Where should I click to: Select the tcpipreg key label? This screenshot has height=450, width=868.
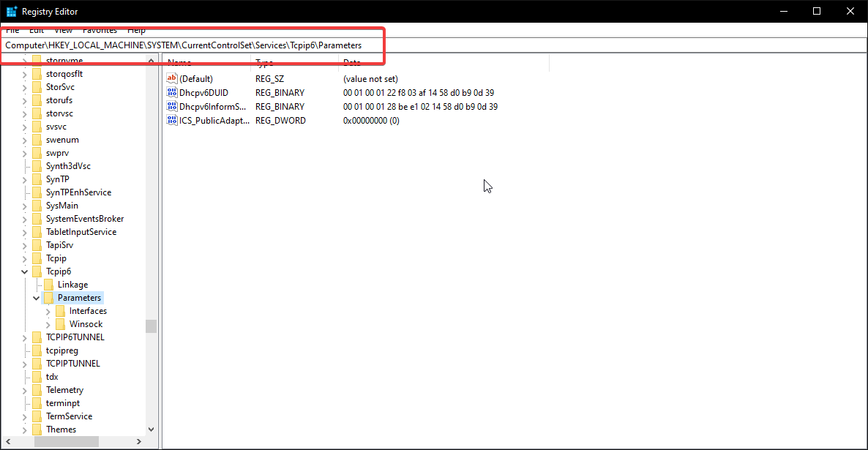(x=62, y=350)
